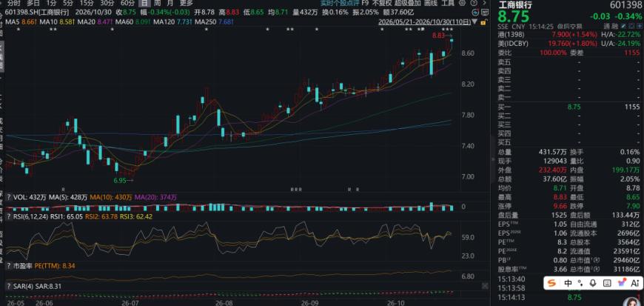Open the 更多 periods dropdown
644x306 pixels.
coord(186,3)
